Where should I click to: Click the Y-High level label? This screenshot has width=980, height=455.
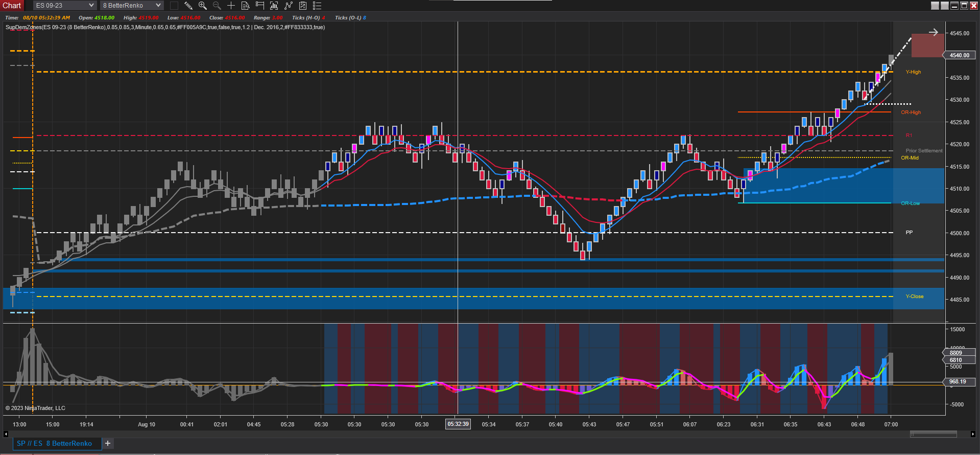tap(914, 72)
